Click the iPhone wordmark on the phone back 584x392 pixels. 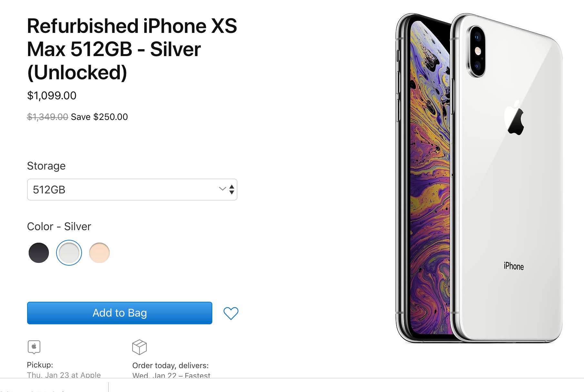coord(514,266)
